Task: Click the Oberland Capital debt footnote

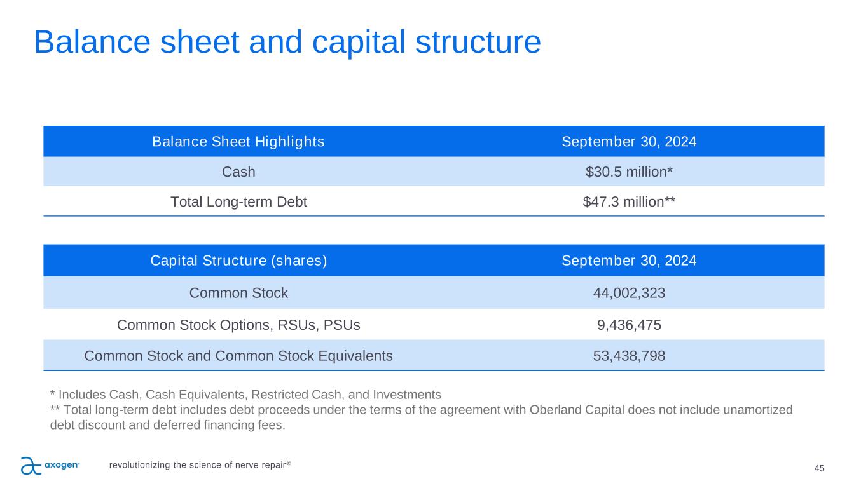Action: click(421, 417)
